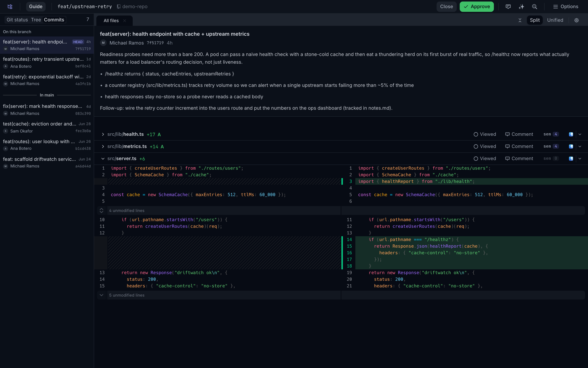Open the Guide view
This screenshot has height=368, width=588.
tap(36, 6)
